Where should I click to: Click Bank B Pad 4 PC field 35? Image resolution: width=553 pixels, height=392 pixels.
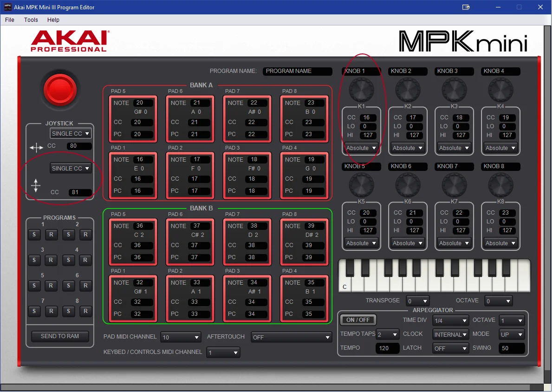click(313, 314)
